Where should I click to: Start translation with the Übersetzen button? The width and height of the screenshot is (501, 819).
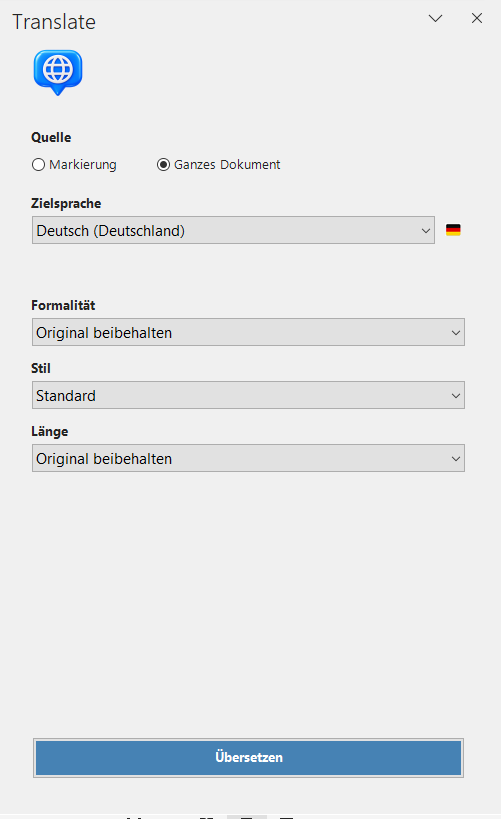(248, 757)
